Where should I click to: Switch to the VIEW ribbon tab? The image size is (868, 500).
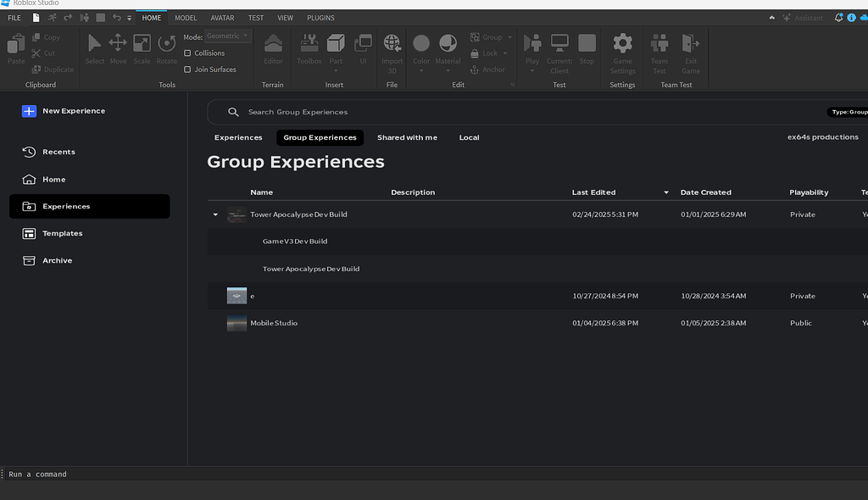pyautogui.click(x=285, y=18)
